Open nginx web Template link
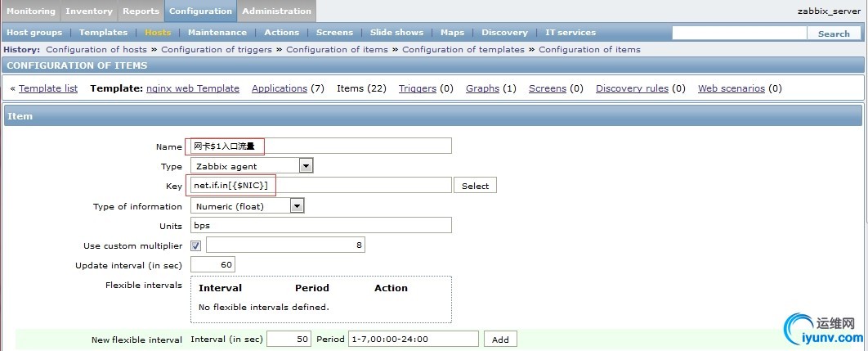Screen dimensions: 868x351 193,88
